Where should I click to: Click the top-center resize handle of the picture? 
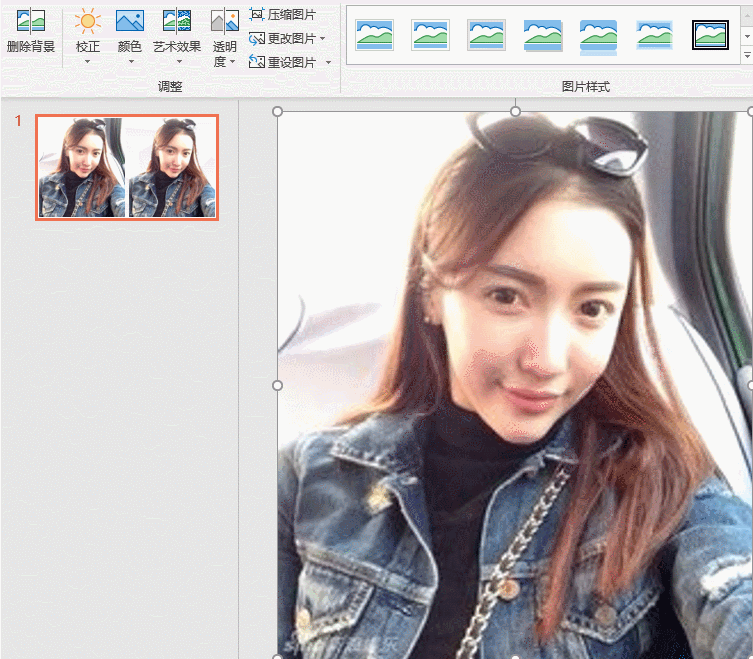click(515, 111)
